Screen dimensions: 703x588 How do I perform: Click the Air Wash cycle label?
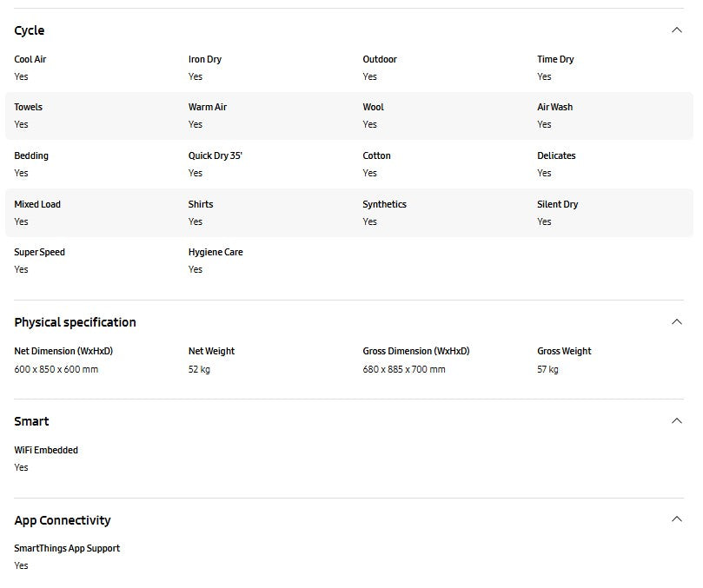(x=554, y=108)
